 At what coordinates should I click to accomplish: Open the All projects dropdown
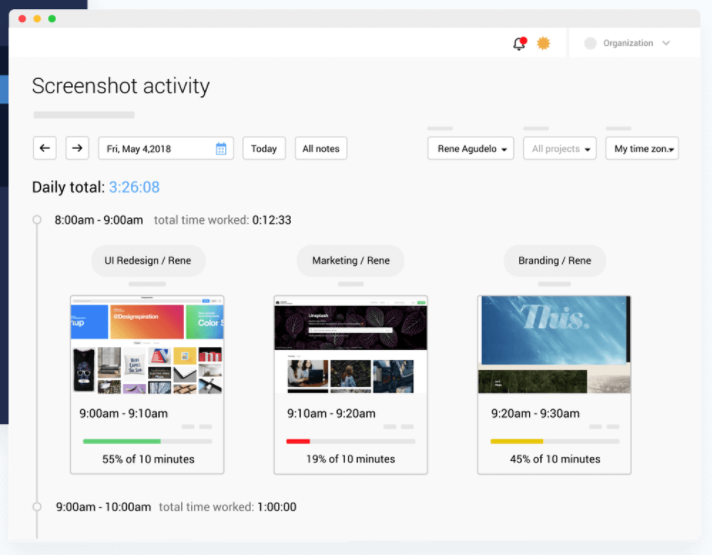pyautogui.click(x=560, y=149)
